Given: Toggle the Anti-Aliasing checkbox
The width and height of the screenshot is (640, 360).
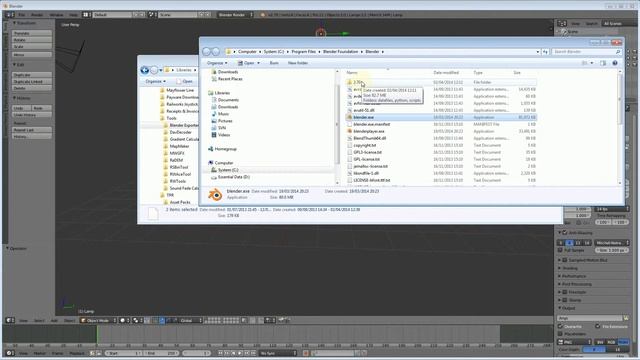Looking at the screenshot, I should [x=565, y=233].
